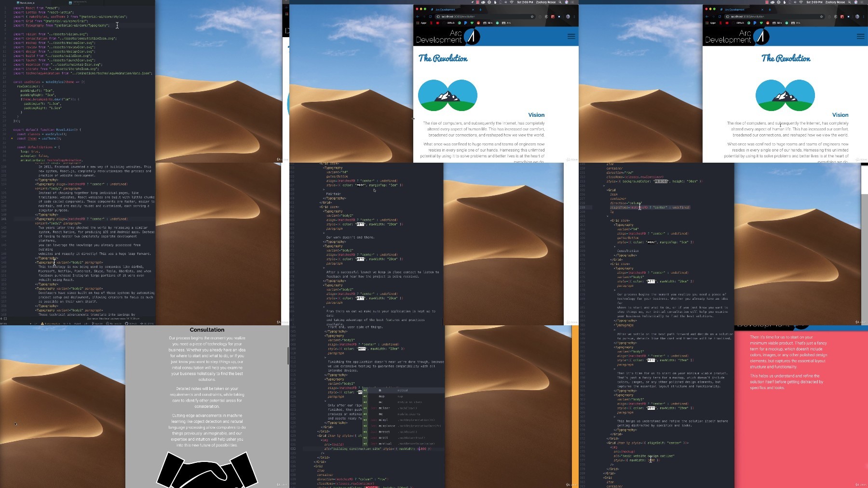Click 'alt="basic website design outline"' attribute in code
Viewport: 868px width, 488px height.
point(644,456)
